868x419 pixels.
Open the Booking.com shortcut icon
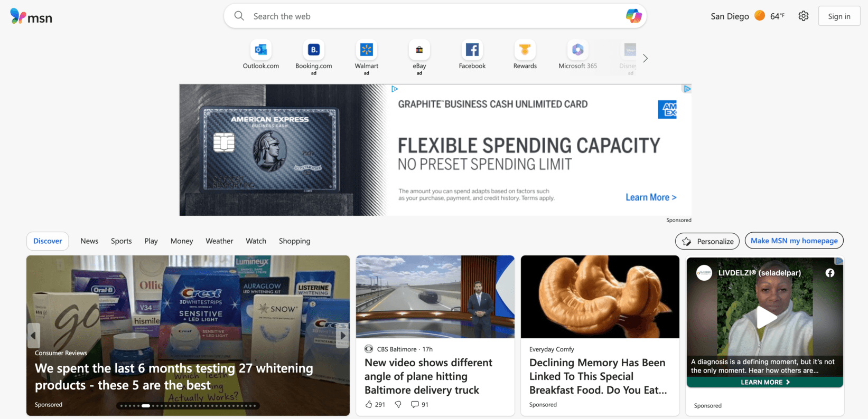tap(314, 50)
